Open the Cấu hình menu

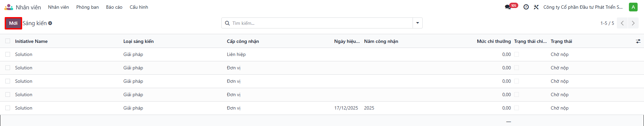(139, 7)
